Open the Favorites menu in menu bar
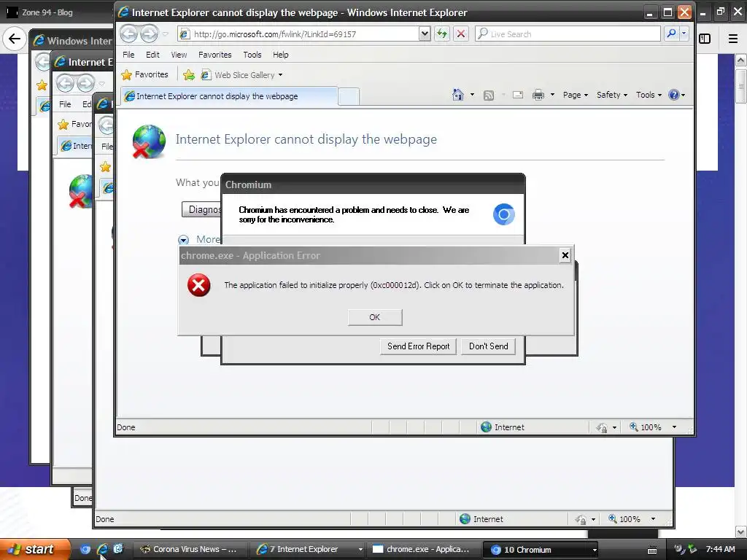This screenshot has height=560, width=747. [215, 55]
